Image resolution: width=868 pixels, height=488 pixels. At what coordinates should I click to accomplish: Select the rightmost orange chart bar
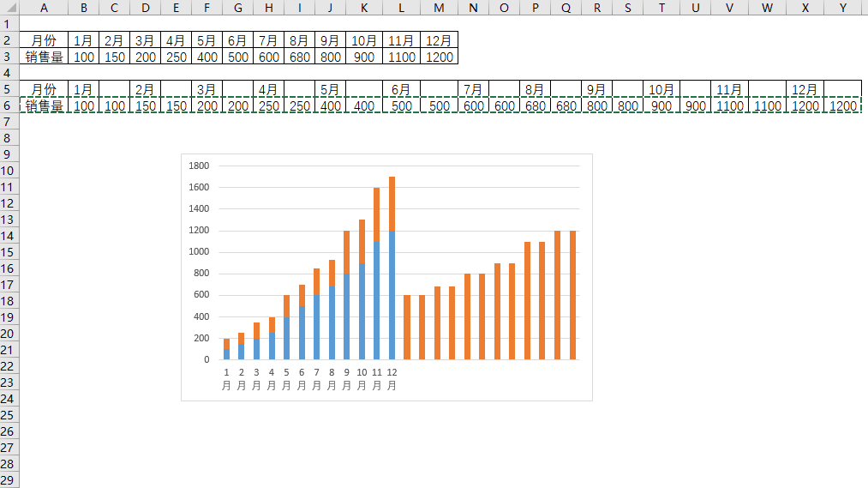coord(573,295)
